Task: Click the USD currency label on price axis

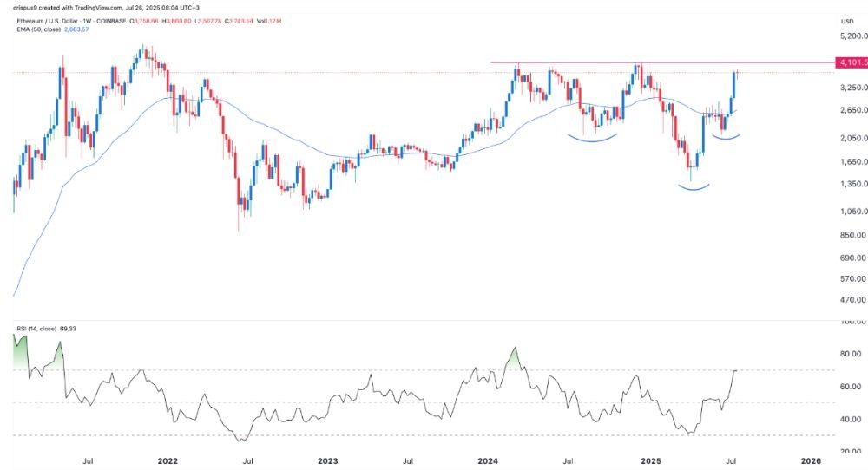Action: (847, 17)
